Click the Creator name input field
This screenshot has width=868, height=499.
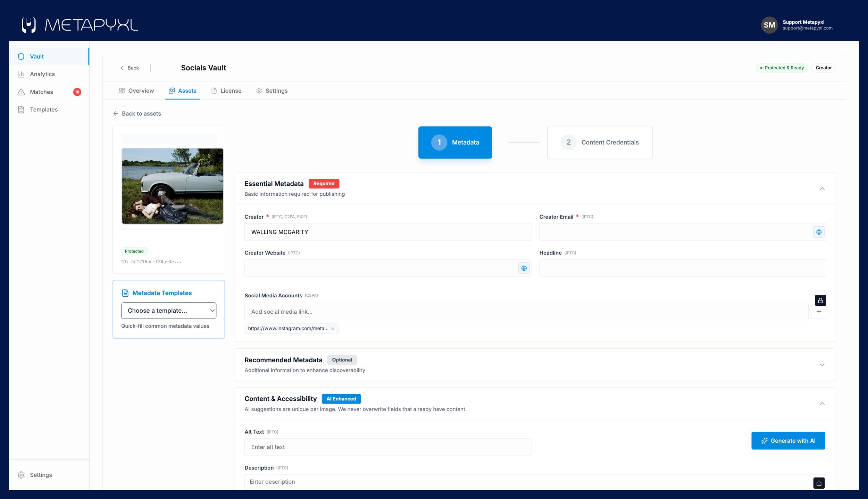pos(387,232)
